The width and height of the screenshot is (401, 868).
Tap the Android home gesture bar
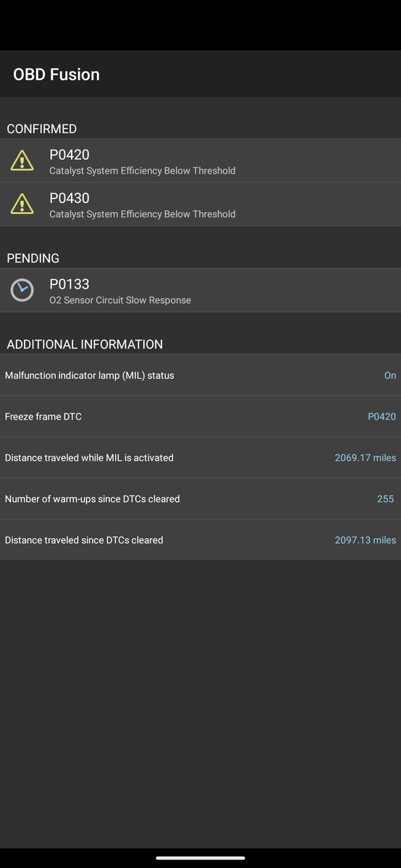200,858
